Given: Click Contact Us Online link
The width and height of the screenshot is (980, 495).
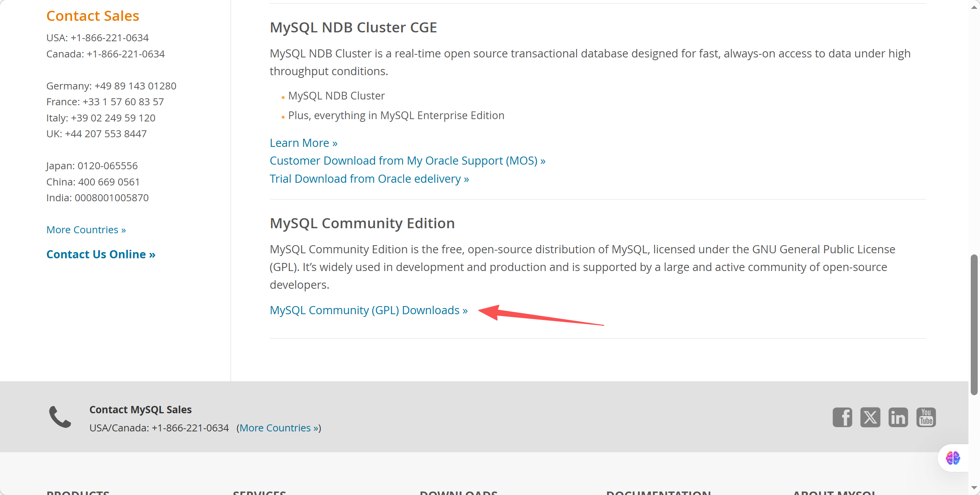Looking at the screenshot, I should click(101, 254).
